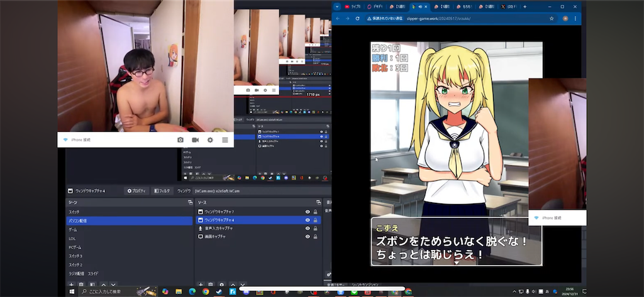Toggle the lock on ウィンドウキャプチャ 4
Viewport: 644px width, 297px height.
[x=316, y=220]
